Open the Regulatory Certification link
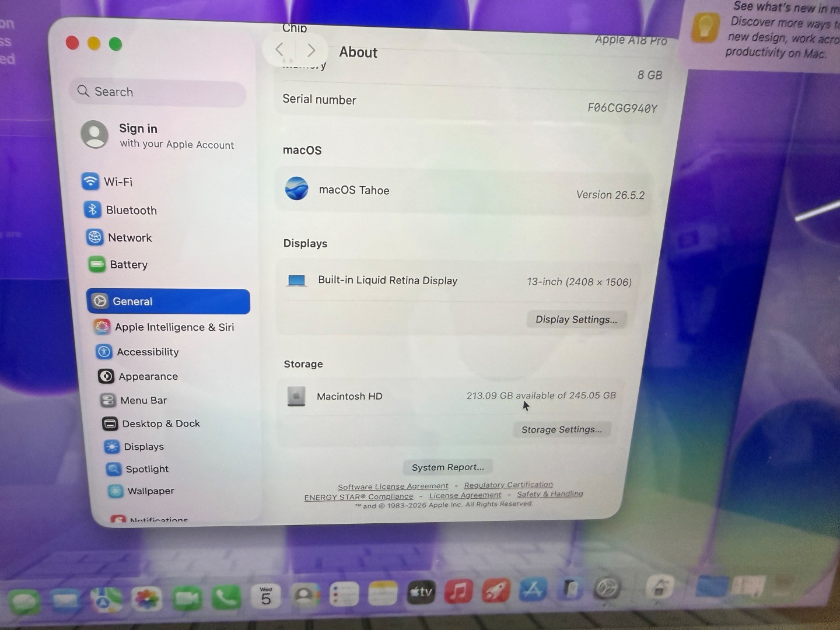Viewport: 840px width, 630px height. tap(509, 485)
